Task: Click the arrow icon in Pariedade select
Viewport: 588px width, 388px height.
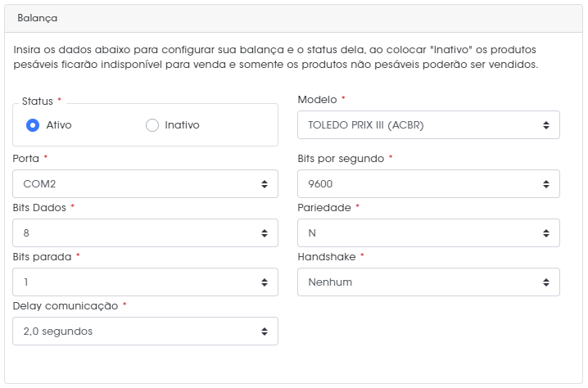Action: (546, 233)
